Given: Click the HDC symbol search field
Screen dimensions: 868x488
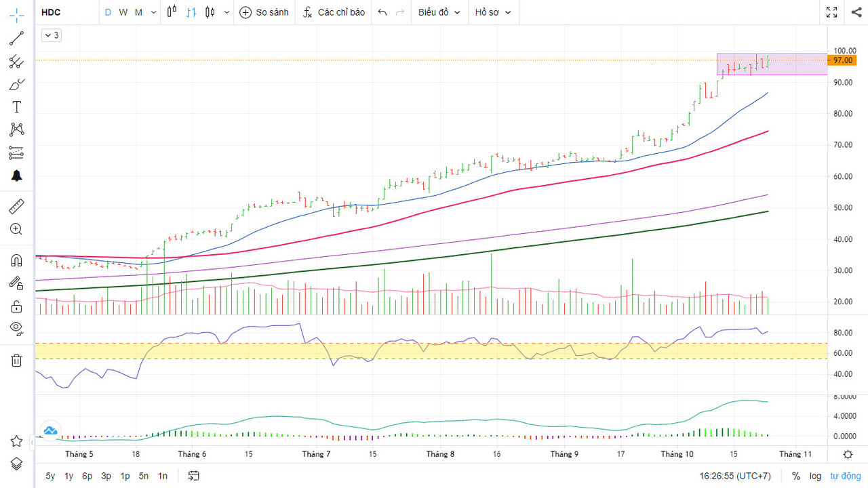Looking at the screenshot, I should 66,12.
